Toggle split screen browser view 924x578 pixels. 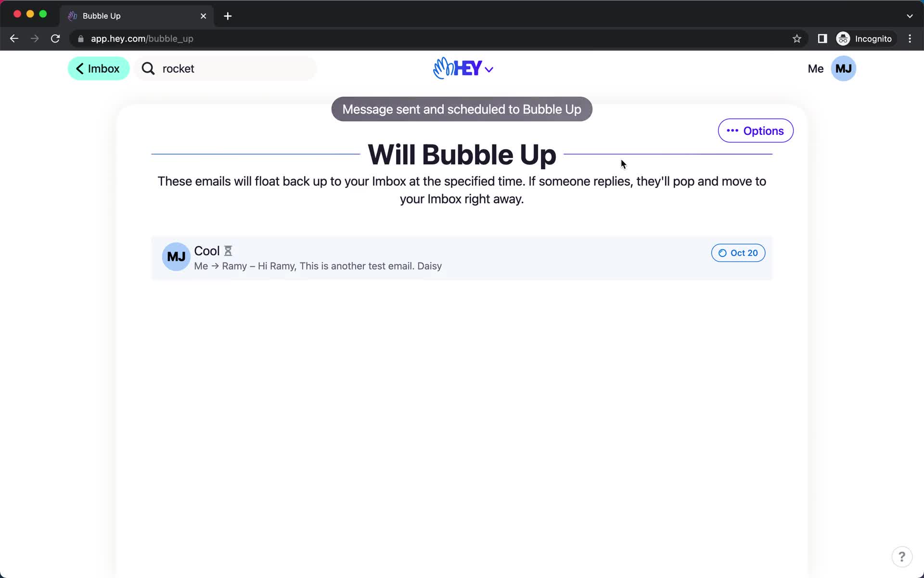[822, 39]
